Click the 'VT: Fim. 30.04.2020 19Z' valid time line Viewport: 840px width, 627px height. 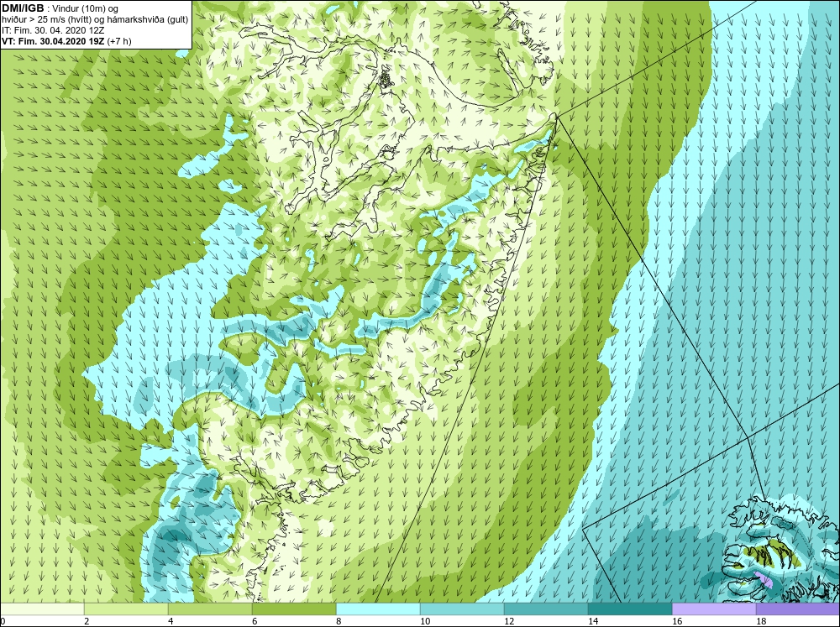(54, 41)
